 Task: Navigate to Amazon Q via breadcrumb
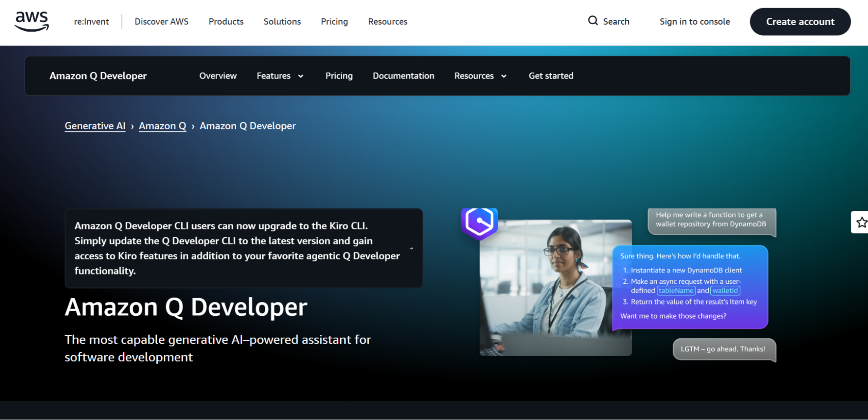[x=162, y=126]
